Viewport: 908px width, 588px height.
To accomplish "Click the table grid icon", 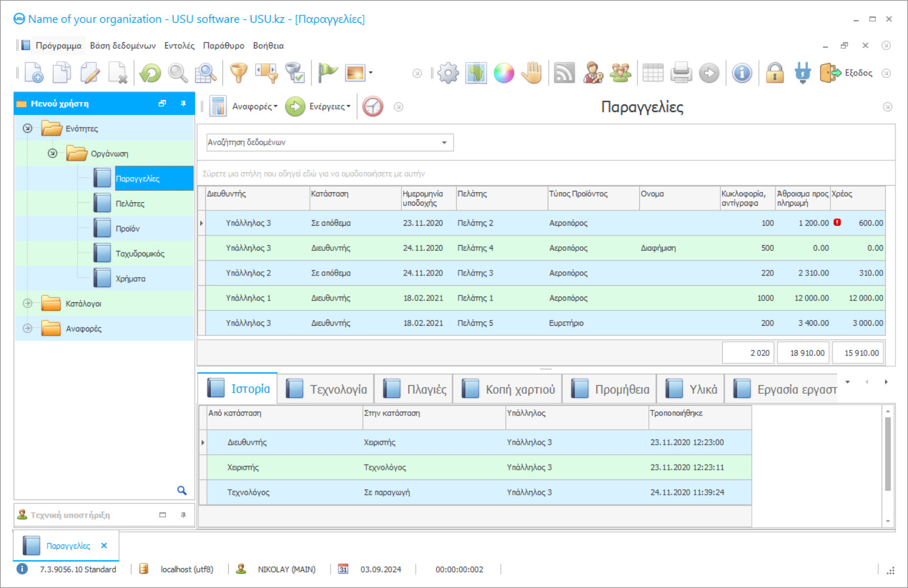I will [653, 73].
